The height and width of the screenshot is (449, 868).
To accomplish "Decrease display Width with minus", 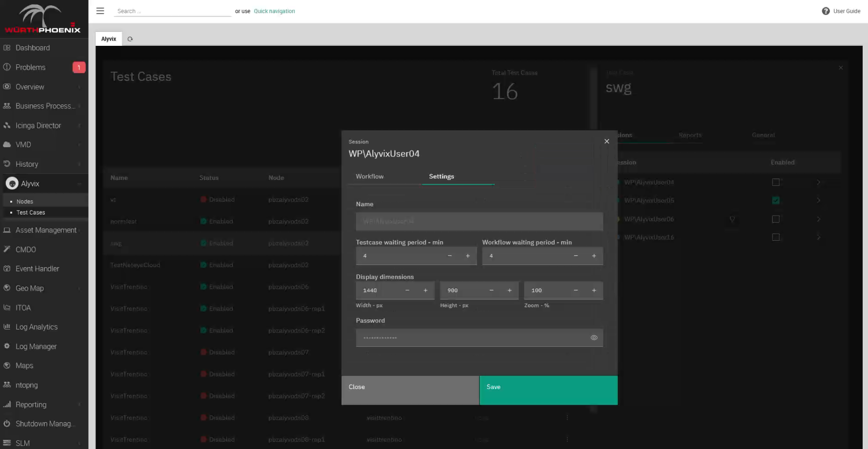I will pos(407,291).
